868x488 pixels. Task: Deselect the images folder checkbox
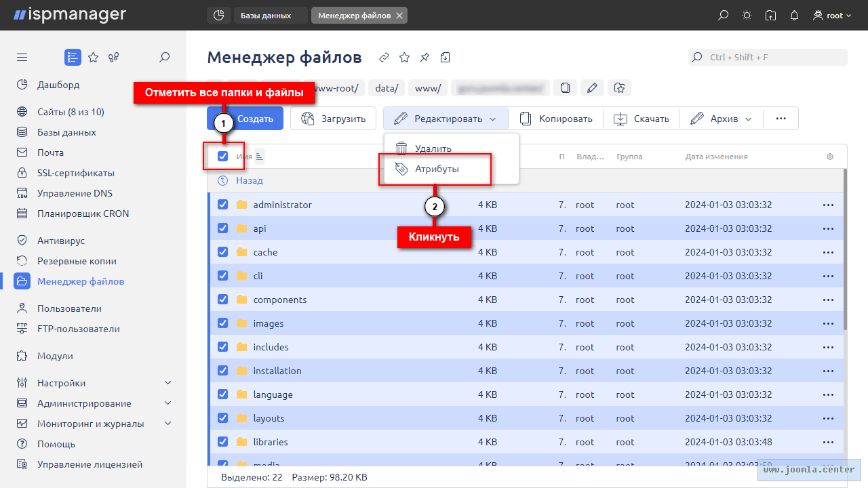pyautogui.click(x=223, y=323)
